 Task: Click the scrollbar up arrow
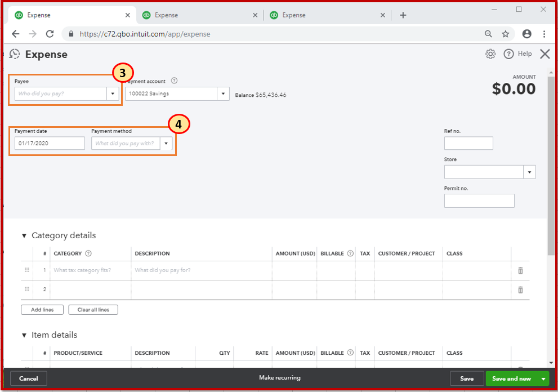[x=551, y=73]
